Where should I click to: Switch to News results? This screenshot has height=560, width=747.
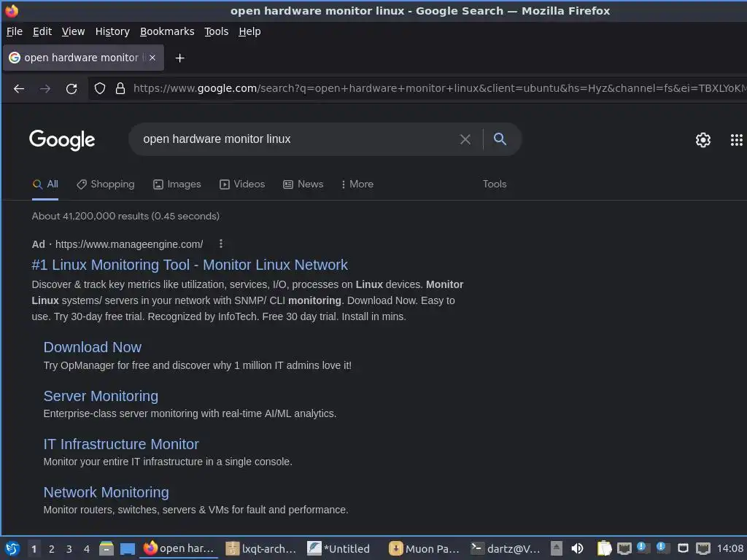coord(303,184)
